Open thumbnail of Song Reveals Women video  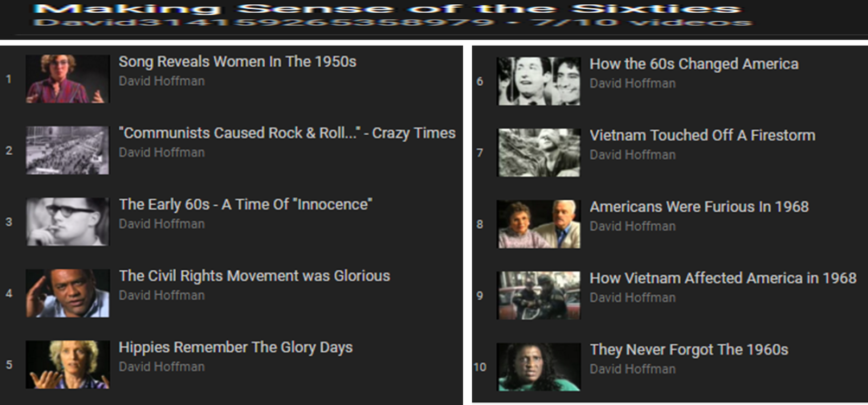67,79
